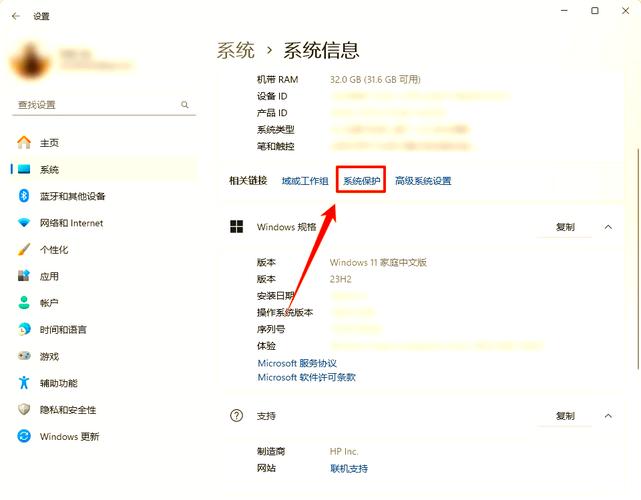Open the 联机支持 website link

coord(349,469)
